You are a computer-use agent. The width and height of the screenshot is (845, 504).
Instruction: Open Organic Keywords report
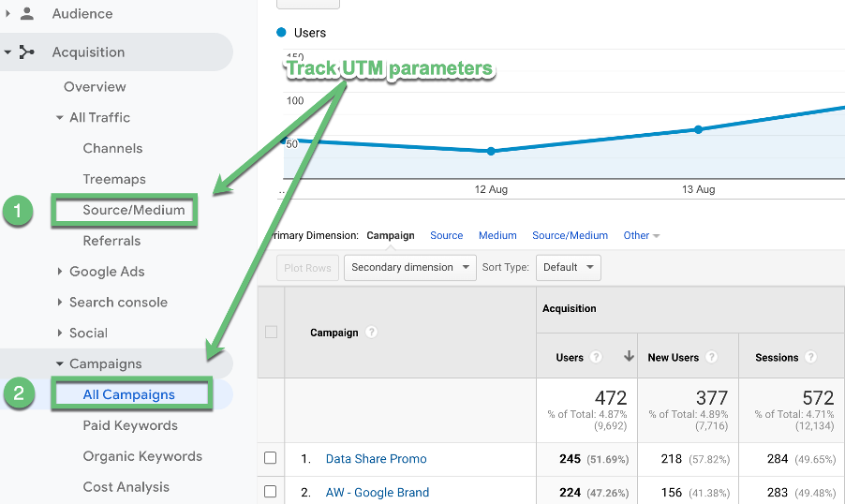(x=142, y=456)
